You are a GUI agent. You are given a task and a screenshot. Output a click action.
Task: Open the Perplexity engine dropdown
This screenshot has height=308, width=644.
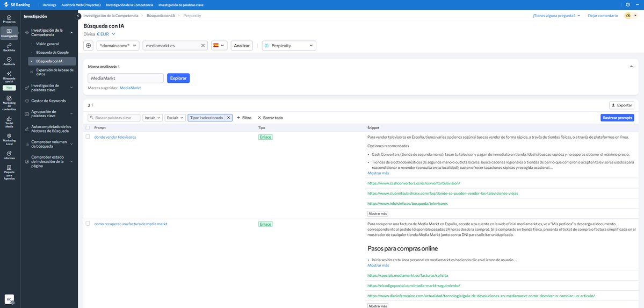click(289, 46)
